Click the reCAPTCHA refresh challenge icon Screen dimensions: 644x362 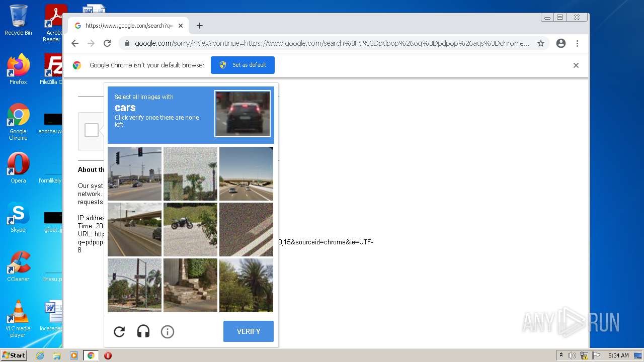point(119,331)
